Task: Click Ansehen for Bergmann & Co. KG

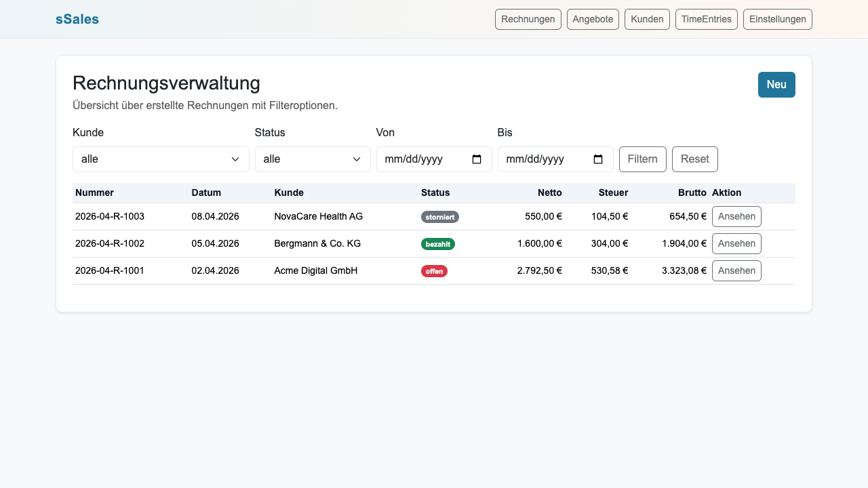Action: click(736, 244)
